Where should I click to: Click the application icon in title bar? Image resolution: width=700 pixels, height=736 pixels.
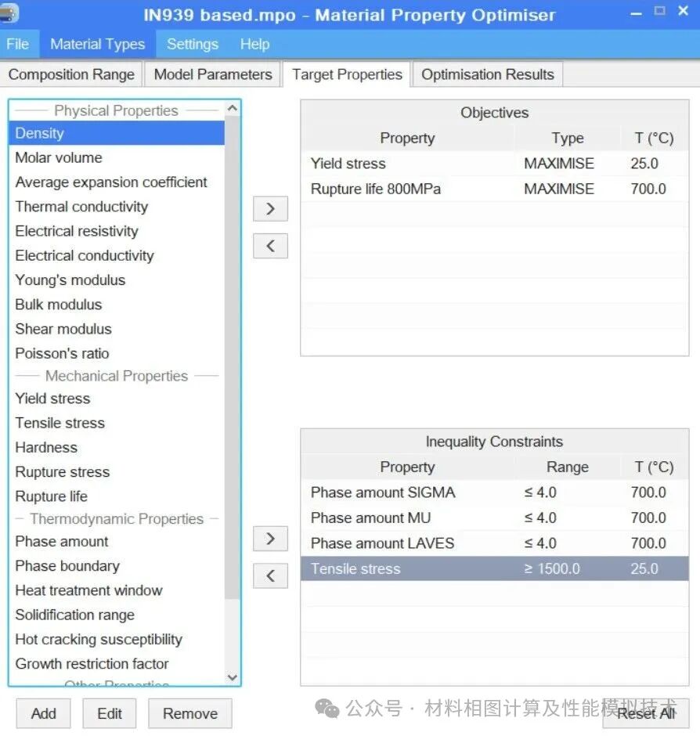[x=9, y=13]
